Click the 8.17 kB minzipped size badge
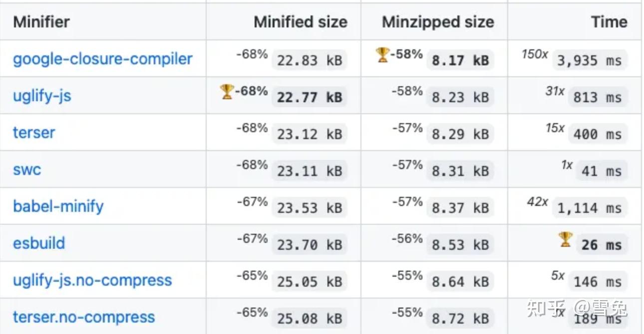Viewport: 644px width, 334px height. [x=460, y=60]
